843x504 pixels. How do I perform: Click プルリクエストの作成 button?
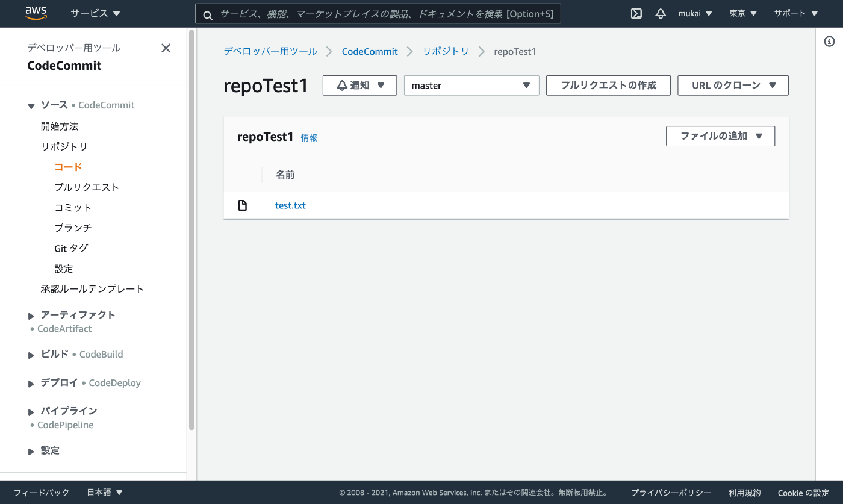pyautogui.click(x=608, y=86)
